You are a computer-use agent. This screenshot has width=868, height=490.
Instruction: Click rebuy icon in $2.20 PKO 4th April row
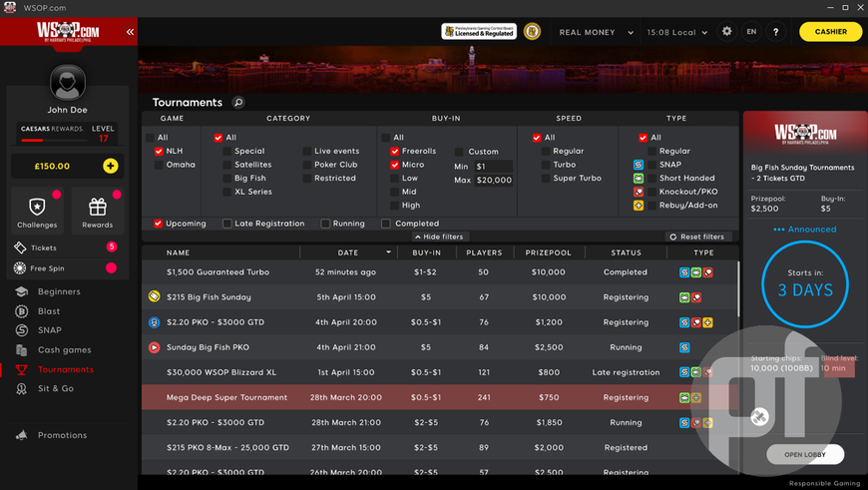click(x=708, y=322)
